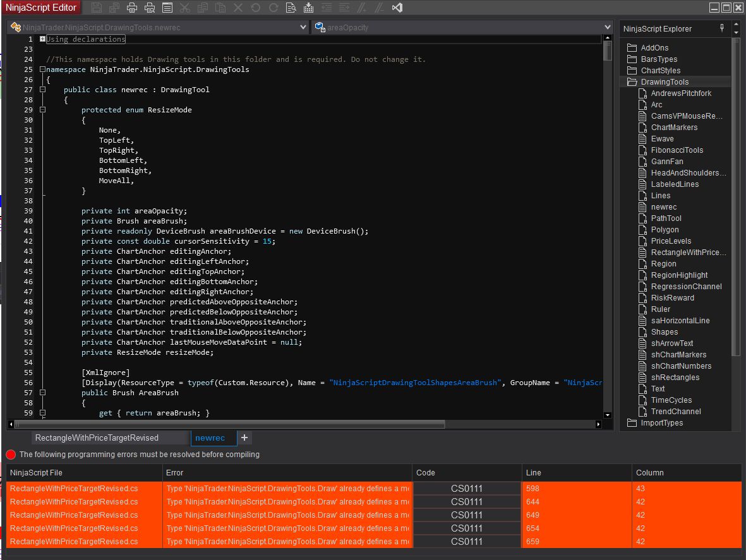The height and width of the screenshot is (560, 746).
Task: Click the Error column header
Action: (x=287, y=472)
